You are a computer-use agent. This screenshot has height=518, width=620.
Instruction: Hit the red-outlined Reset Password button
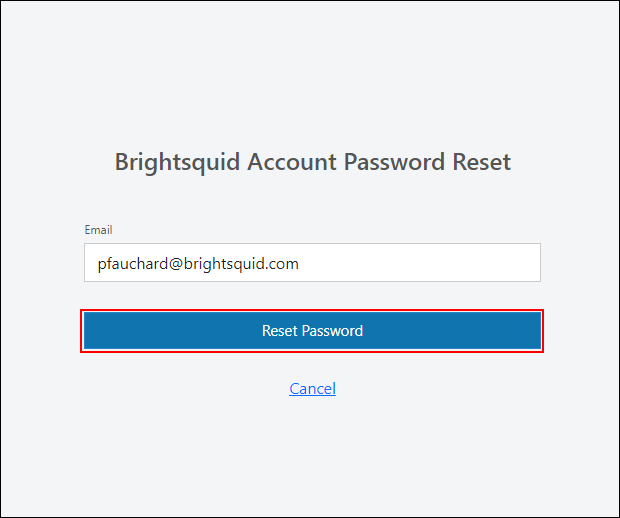point(312,331)
